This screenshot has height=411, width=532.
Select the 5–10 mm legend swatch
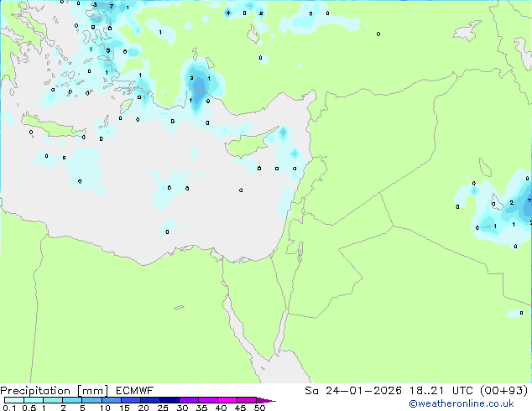[x=91, y=400]
